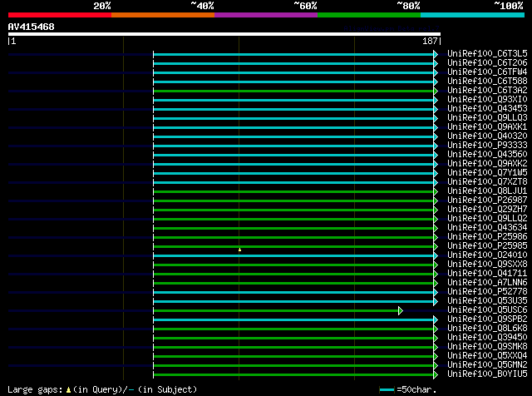Viewport: 532px width, 396px height.
Task: Select the UniRef100_Q43560 label
Action: (487, 155)
